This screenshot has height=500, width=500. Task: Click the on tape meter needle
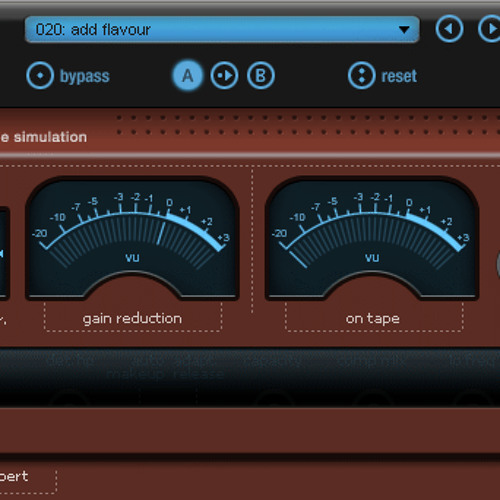point(298,259)
